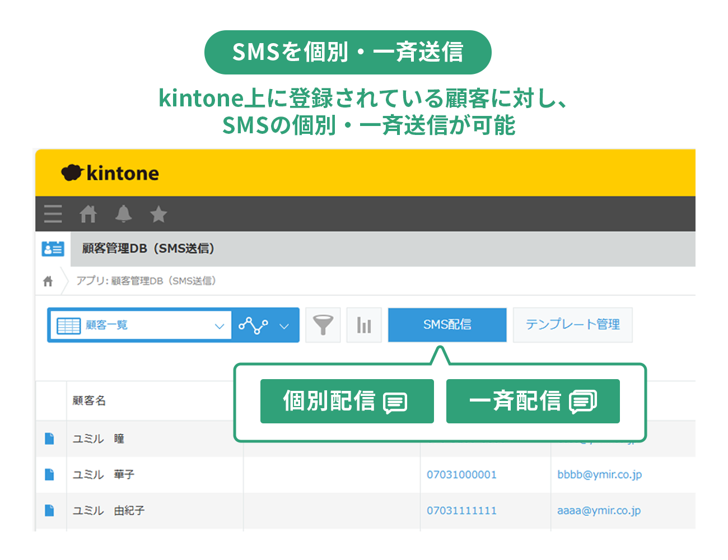
Task: Click the star favorites icon
Action: (x=158, y=214)
